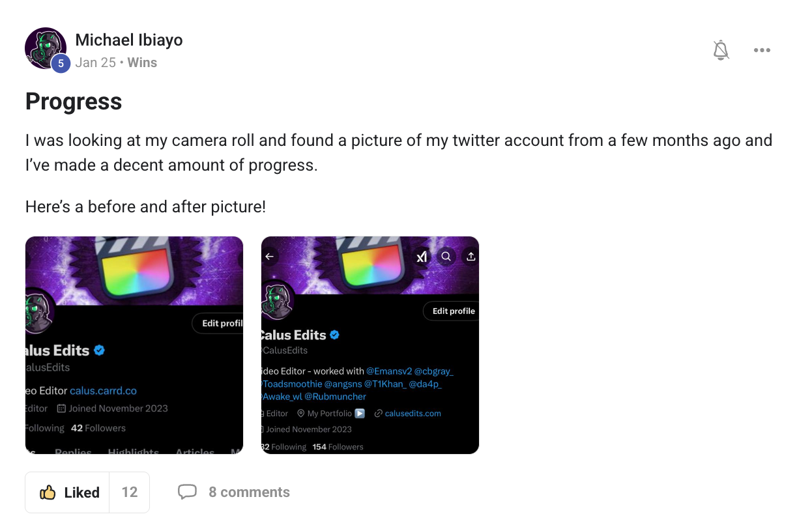The image size is (812, 525).
Task: Open the 8 comments link
Action: click(x=249, y=492)
